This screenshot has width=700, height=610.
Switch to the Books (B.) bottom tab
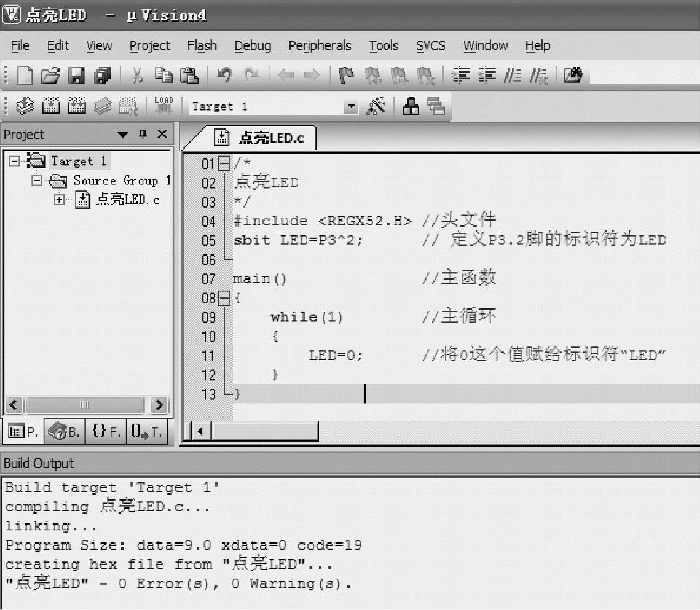[65, 431]
